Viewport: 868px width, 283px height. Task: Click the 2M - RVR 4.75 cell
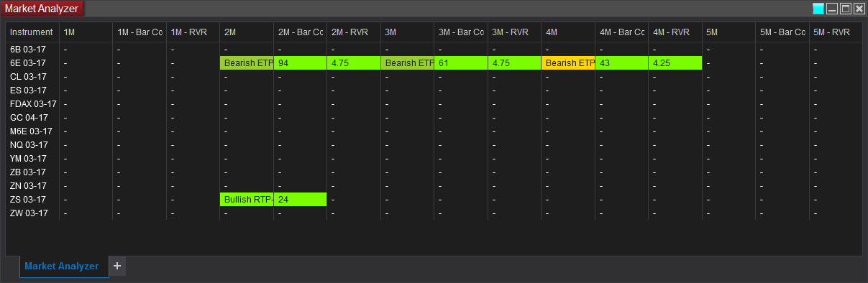click(354, 62)
